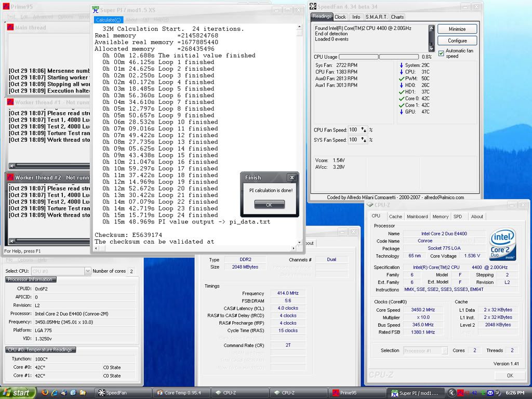Click the right arrow of Super PI horizontal scrollbar

(294, 248)
